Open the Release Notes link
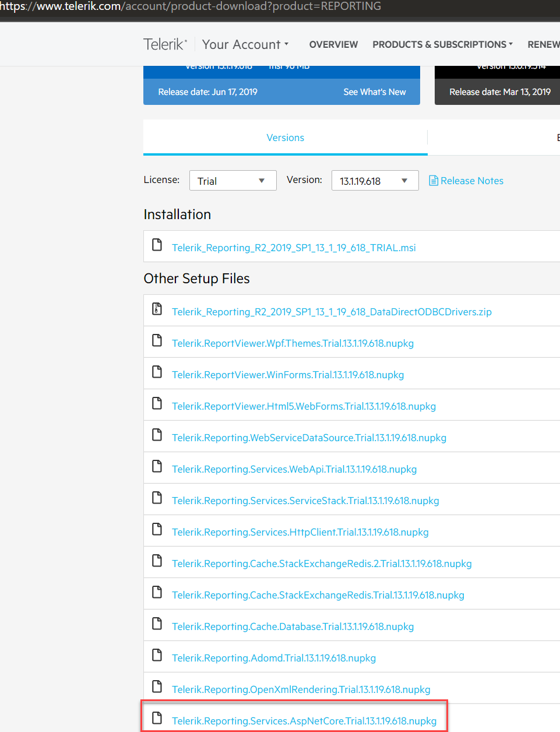Viewport: 560px width, 732px height. pos(472,181)
